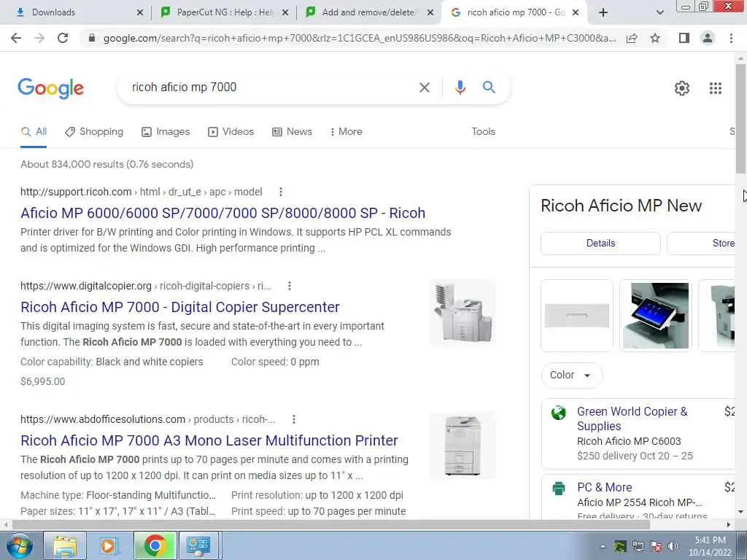Viewport: 747px width, 560px height.
Task: Submit search with magnifier icon
Action: click(x=489, y=87)
